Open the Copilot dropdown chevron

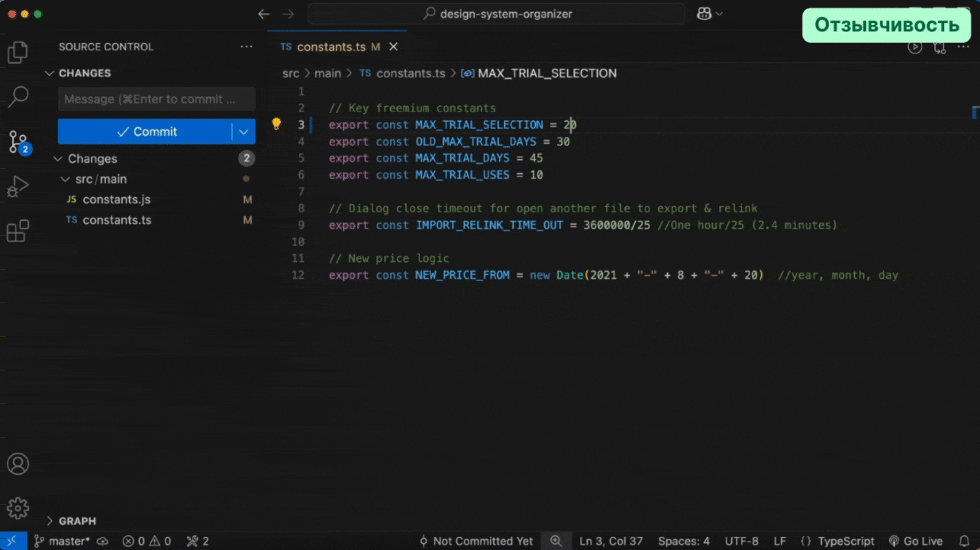pos(719,14)
